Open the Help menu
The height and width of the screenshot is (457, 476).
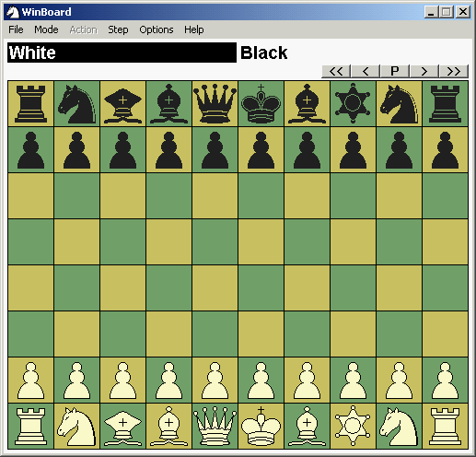(x=193, y=29)
